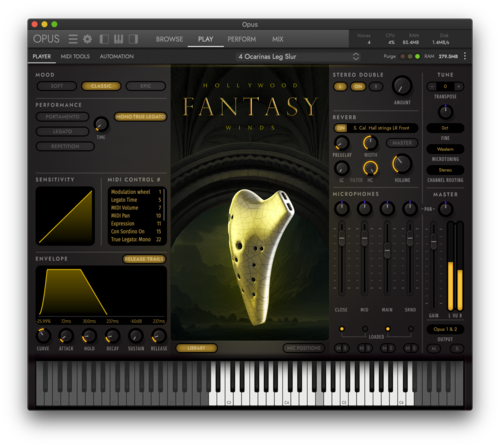500x447 pixels.
Task: Click the Mic Positions button
Action: click(304, 348)
